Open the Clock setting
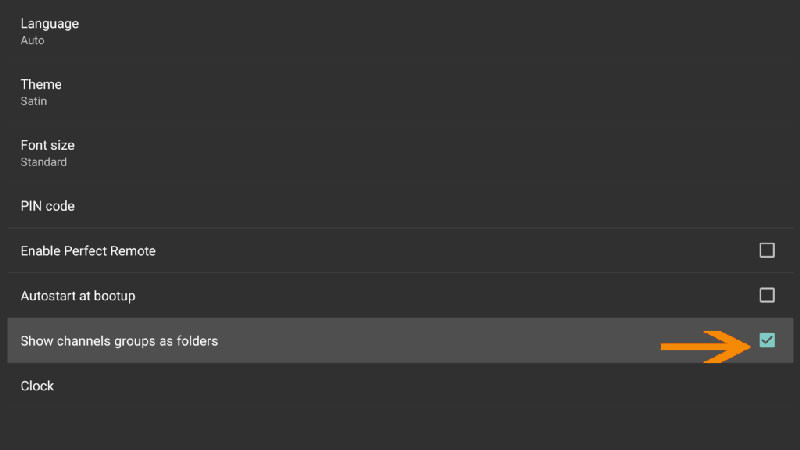 point(38,386)
